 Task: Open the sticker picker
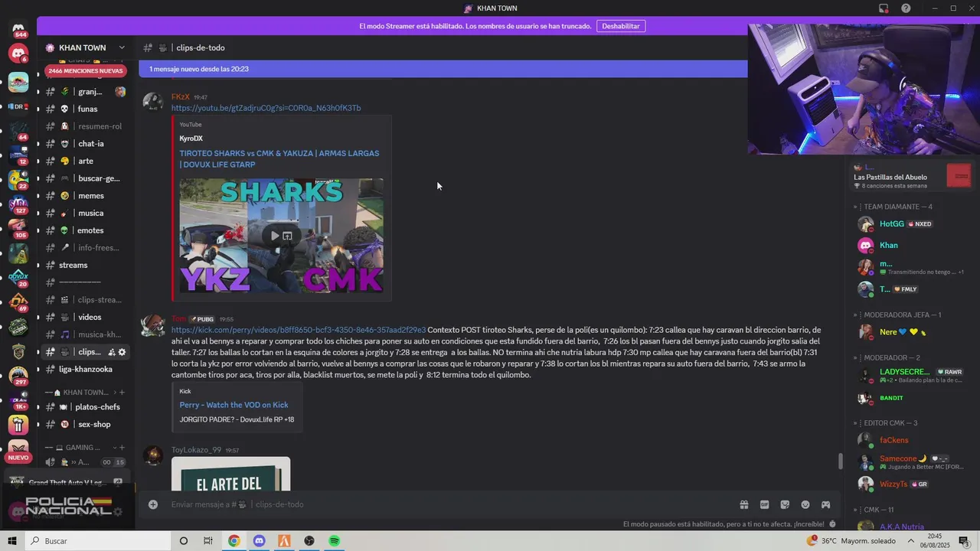coord(785,504)
